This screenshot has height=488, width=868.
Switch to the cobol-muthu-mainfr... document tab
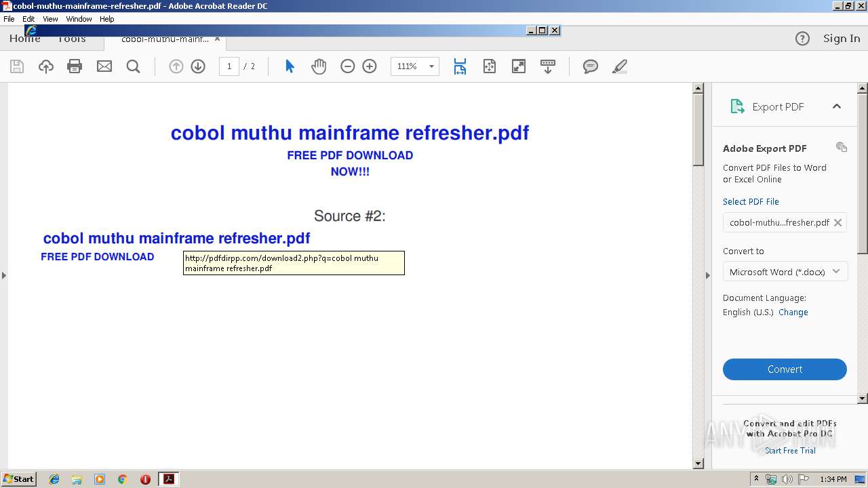tap(165, 39)
